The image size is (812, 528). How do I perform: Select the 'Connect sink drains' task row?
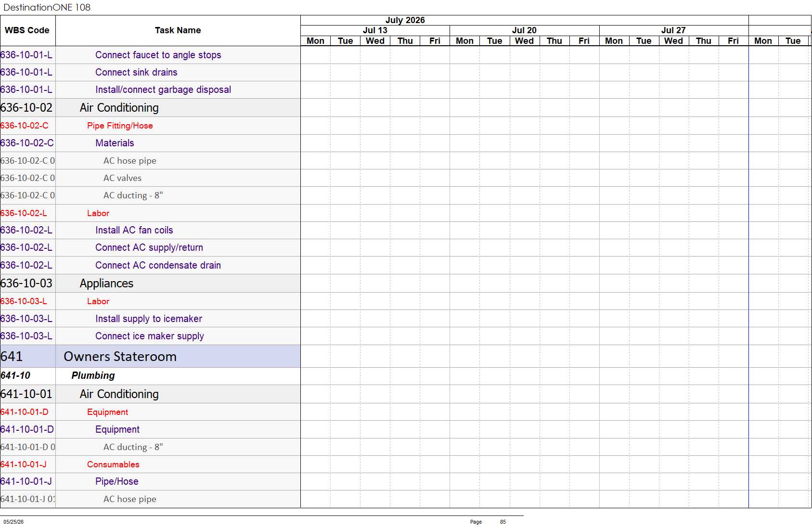click(150, 72)
